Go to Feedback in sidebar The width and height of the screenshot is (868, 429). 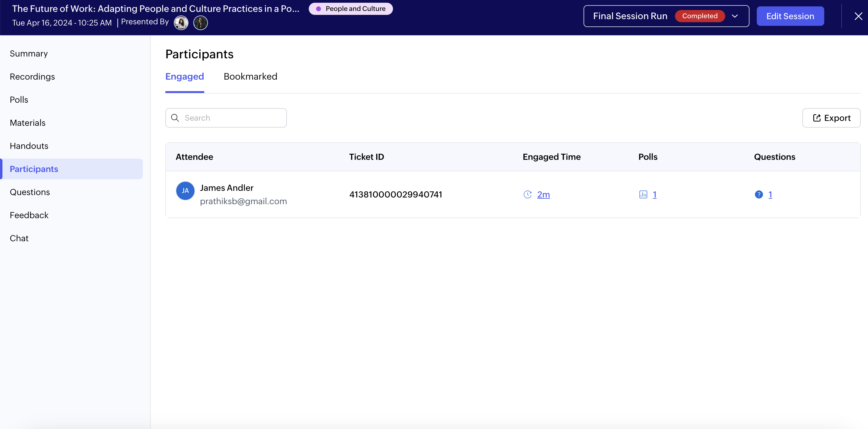(29, 215)
